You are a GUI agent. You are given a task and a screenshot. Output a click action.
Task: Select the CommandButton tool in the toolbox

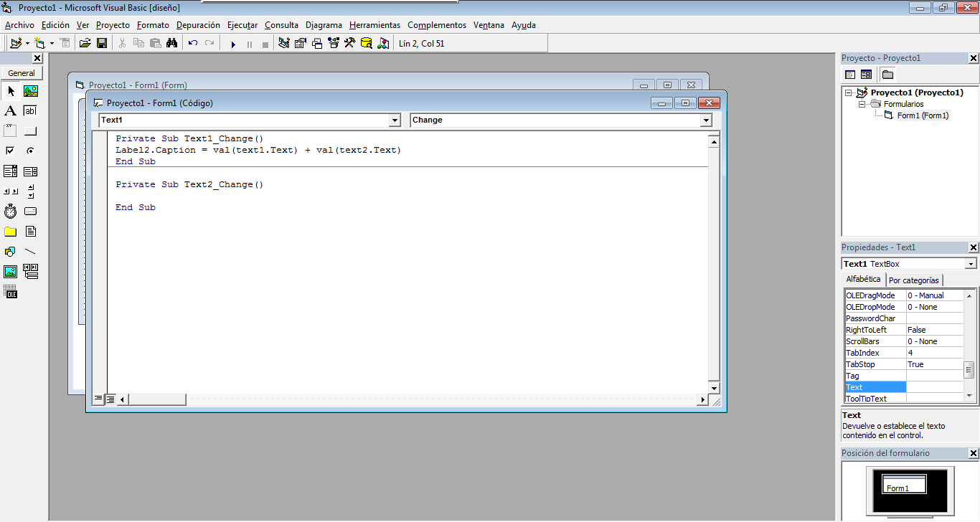tap(30, 130)
